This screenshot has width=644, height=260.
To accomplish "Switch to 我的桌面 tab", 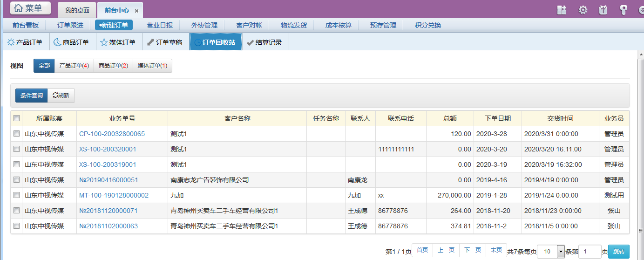I will point(77,10).
